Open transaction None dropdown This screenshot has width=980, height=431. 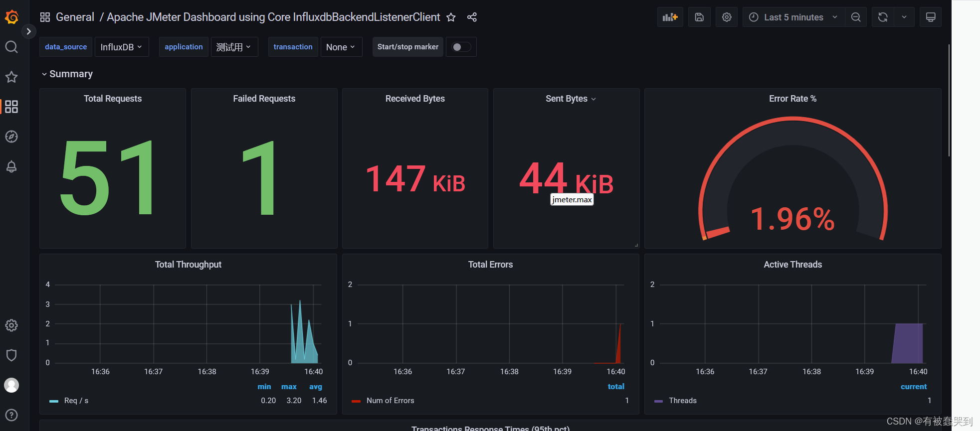coord(341,47)
